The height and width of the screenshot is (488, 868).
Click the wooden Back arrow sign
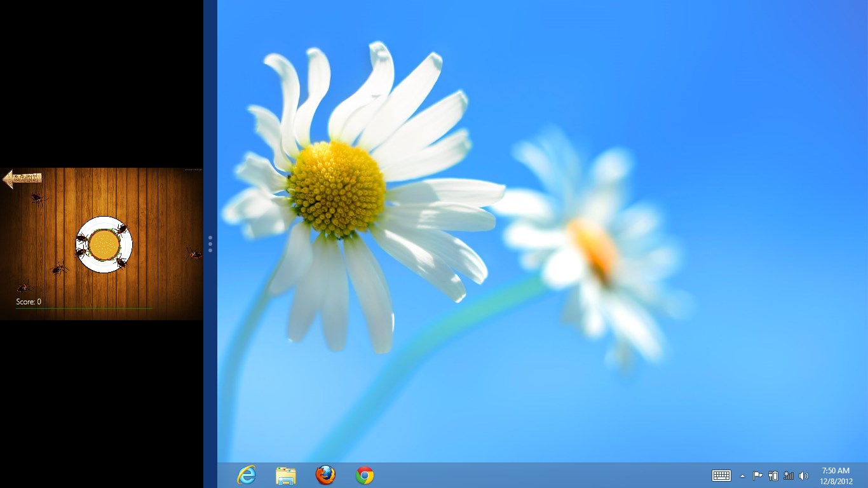[x=22, y=179]
